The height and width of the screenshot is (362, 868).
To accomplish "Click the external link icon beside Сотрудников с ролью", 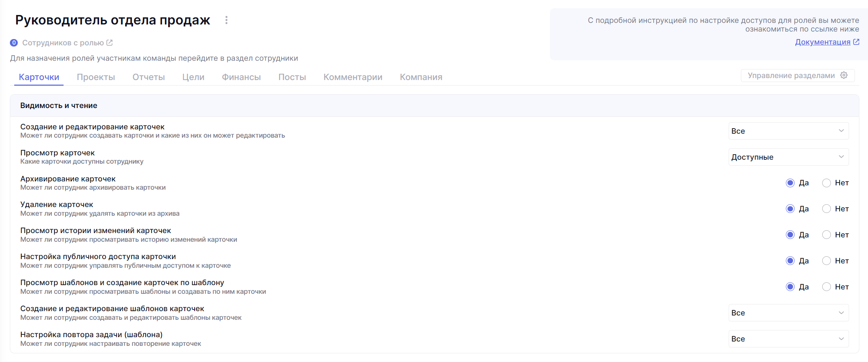I will (110, 43).
